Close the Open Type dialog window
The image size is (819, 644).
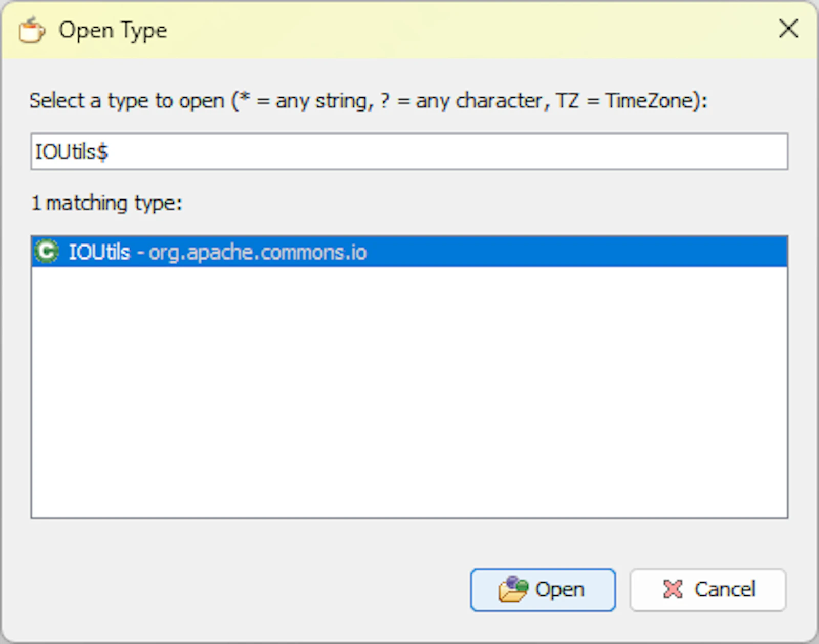788,29
